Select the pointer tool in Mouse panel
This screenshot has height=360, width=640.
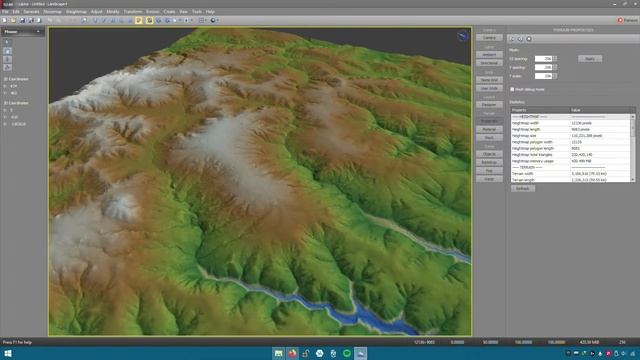tap(7, 42)
